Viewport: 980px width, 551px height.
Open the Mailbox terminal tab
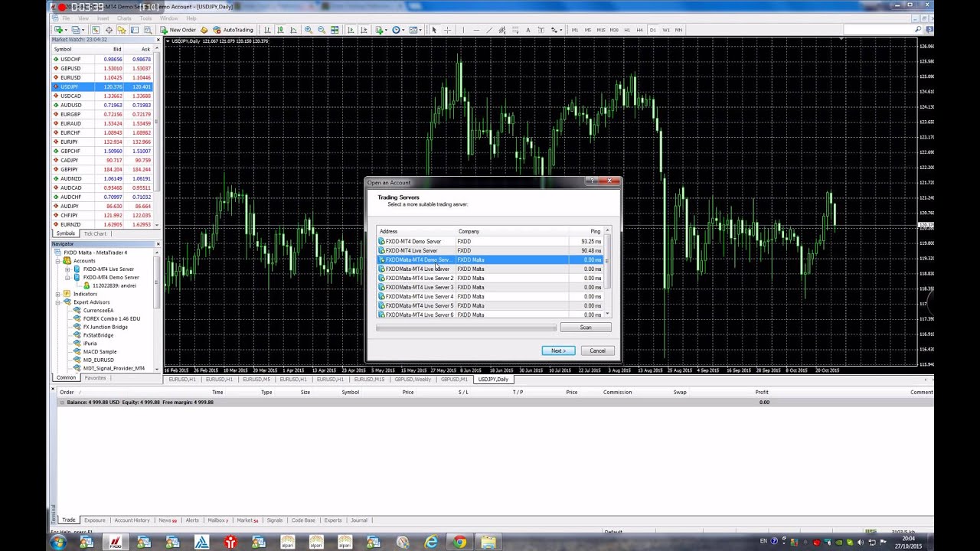tap(217, 520)
